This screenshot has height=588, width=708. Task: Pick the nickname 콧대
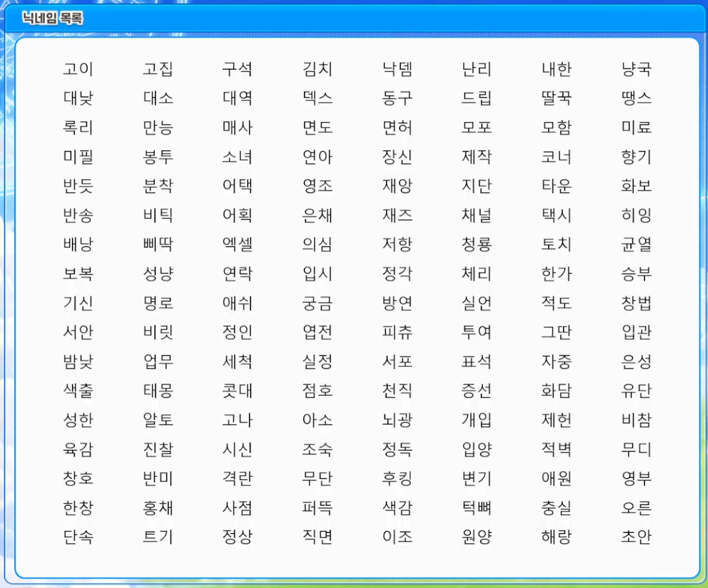coord(238,391)
